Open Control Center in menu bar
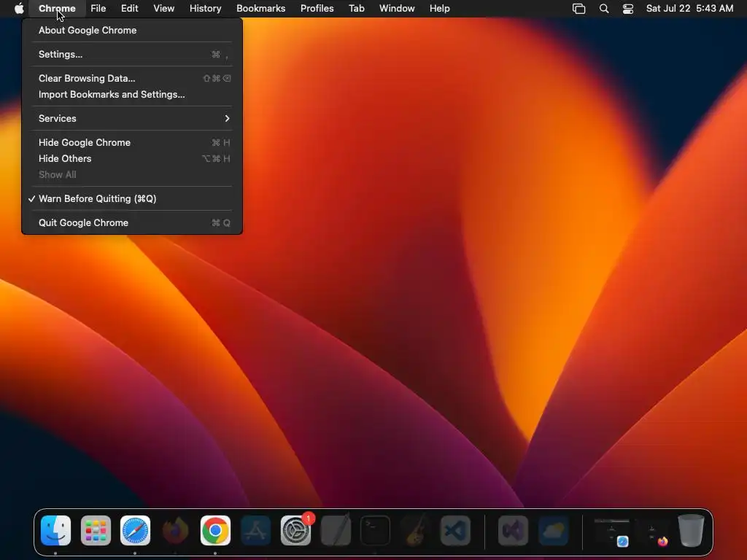This screenshot has width=747, height=560. point(628,9)
